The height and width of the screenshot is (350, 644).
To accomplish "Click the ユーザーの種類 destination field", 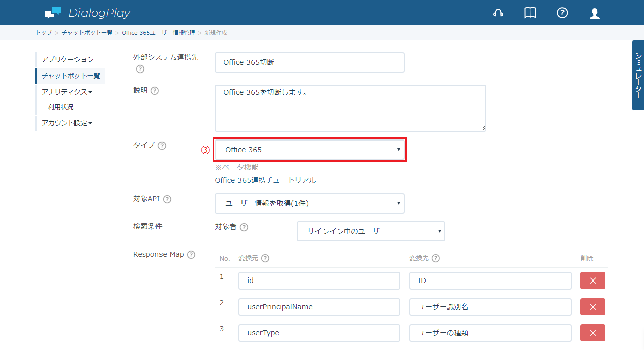I will pos(490,333).
